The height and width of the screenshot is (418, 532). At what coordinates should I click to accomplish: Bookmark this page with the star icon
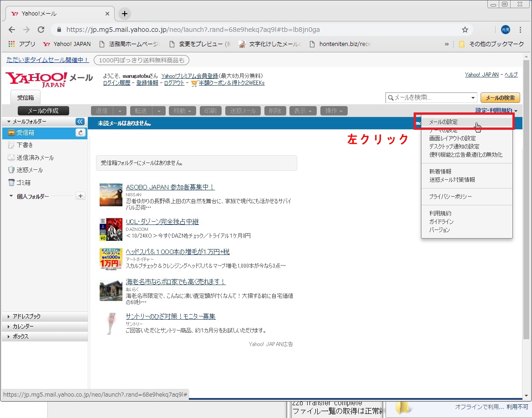pyautogui.click(x=465, y=30)
